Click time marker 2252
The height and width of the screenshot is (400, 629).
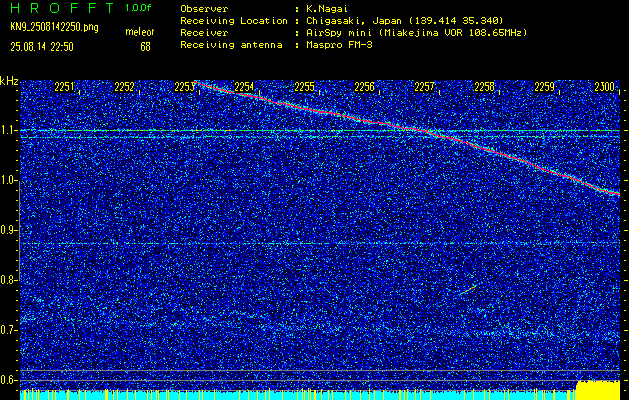click(124, 87)
